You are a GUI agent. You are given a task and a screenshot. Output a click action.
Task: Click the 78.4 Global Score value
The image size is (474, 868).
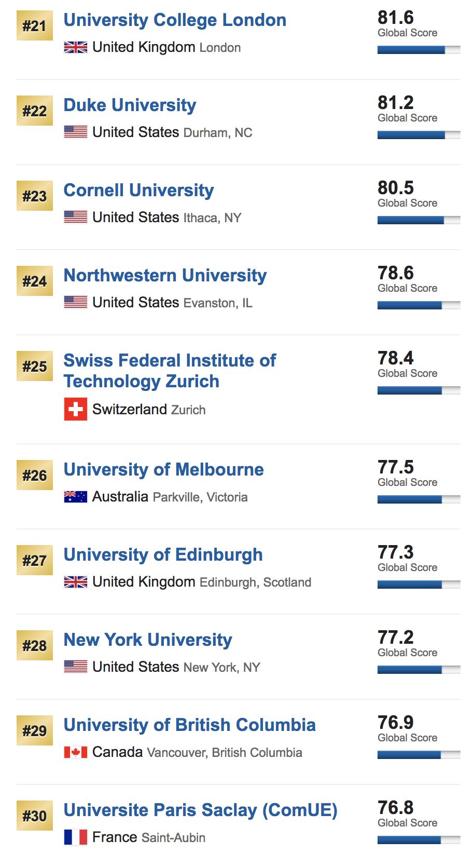396,358
